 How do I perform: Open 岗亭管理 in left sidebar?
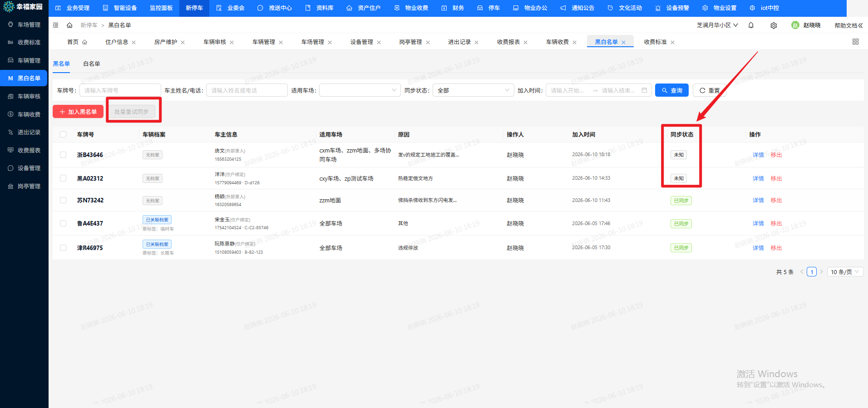coord(24,186)
